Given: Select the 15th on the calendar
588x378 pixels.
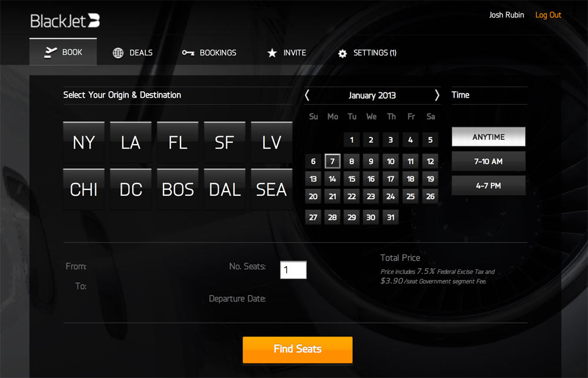Looking at the screenshot, I should 352,178.
